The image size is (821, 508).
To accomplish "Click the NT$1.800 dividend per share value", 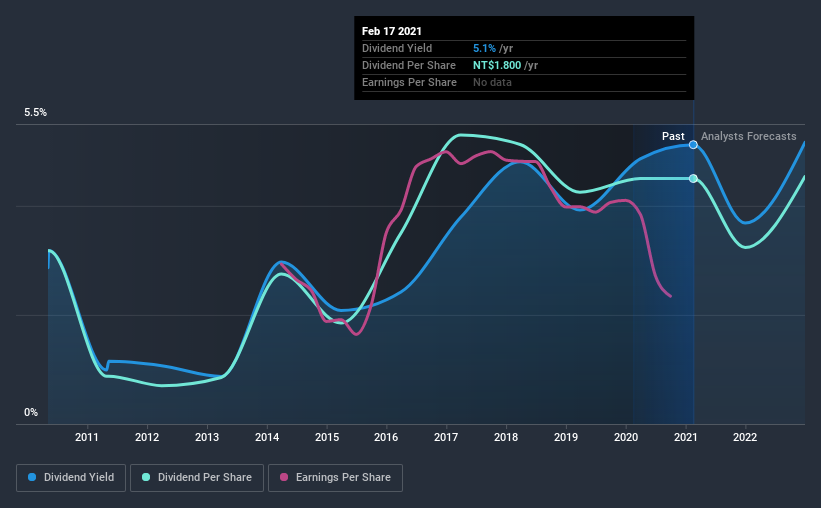I will pyautogui.click(x=497, y=65).
